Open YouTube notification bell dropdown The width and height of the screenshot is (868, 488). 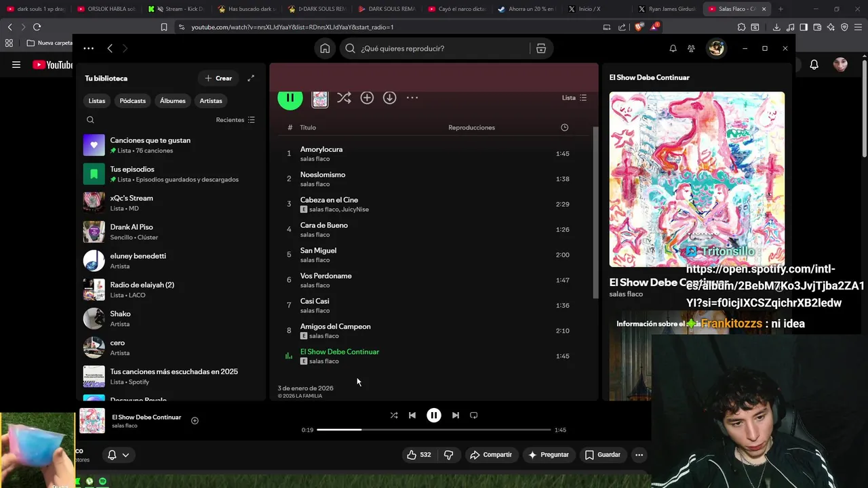(118, 455)
